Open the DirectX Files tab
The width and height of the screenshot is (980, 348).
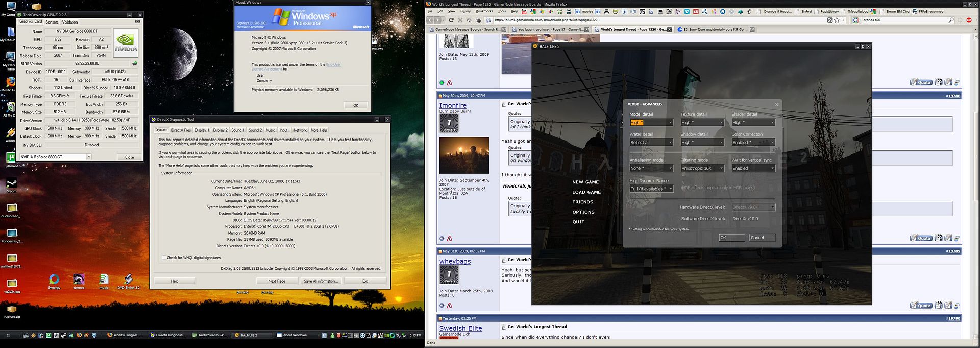point(181,130)
